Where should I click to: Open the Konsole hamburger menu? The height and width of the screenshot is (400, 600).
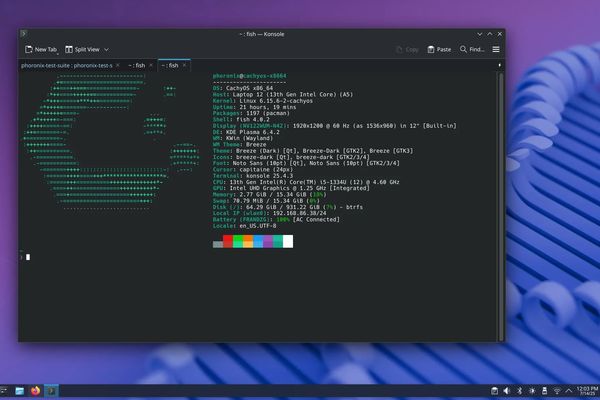(x=496, y=49)
